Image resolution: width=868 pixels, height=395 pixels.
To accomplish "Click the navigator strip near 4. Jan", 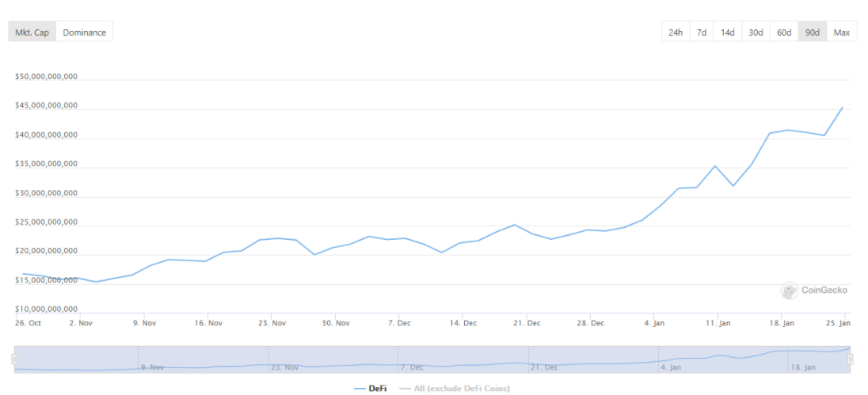I will click(671, 360).
